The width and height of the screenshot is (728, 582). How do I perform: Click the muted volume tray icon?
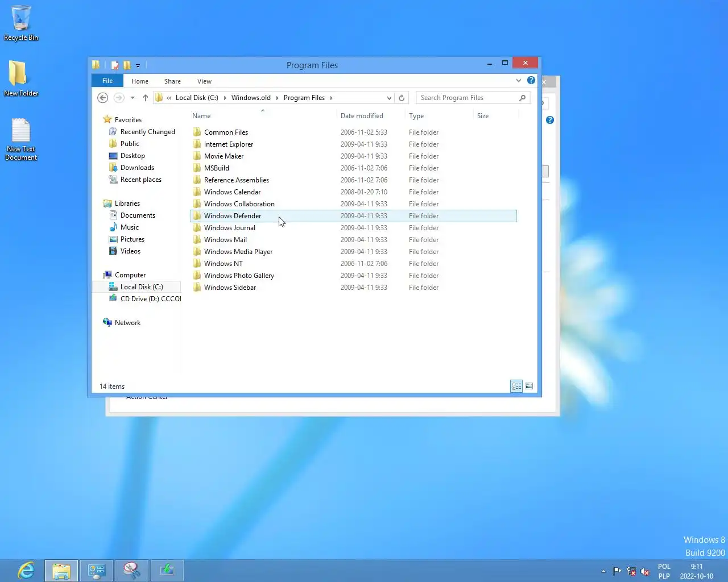645,571
